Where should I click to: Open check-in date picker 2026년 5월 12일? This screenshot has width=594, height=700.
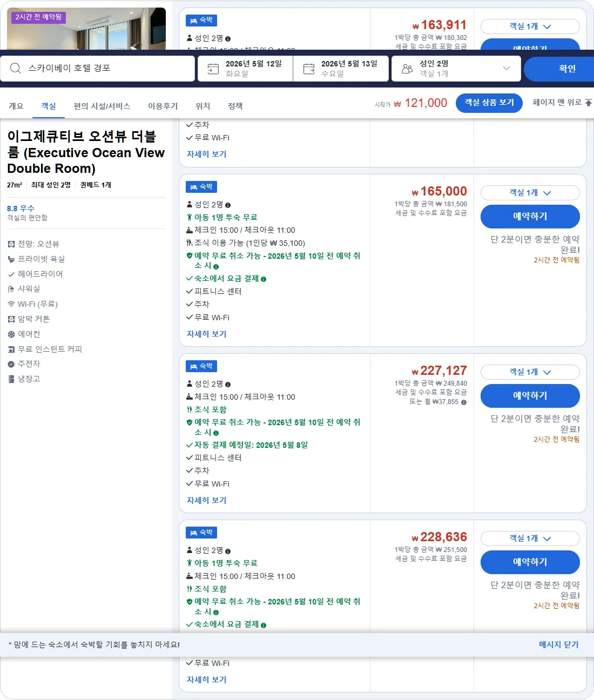click(x=245, y=69)
